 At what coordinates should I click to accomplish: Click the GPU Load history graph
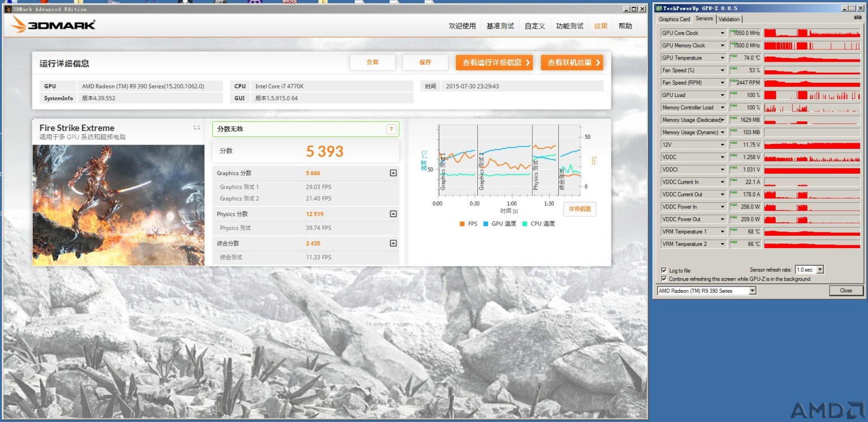812,95
